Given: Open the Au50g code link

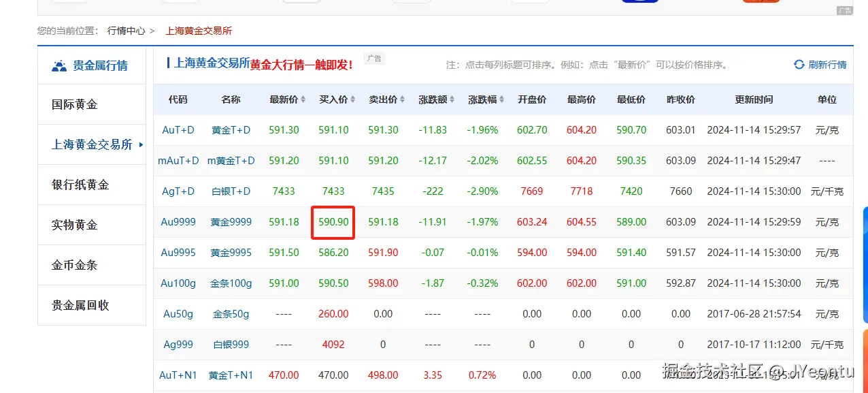Looking at the screenshot, I should (x=178, y=314).
